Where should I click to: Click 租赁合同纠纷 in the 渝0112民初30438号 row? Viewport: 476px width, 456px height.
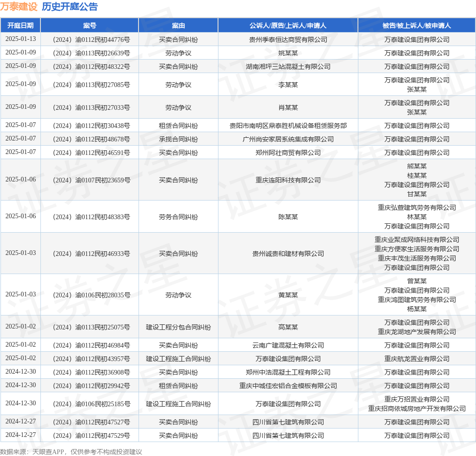point(178,126)
